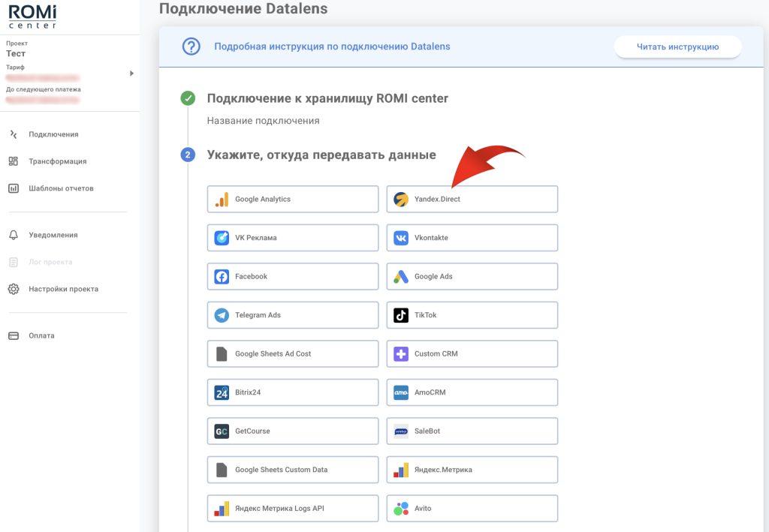The width and height of the screenshot is (769, 532).
Task: Click the Читать инструкцию button
Action: tap(677, 47)
